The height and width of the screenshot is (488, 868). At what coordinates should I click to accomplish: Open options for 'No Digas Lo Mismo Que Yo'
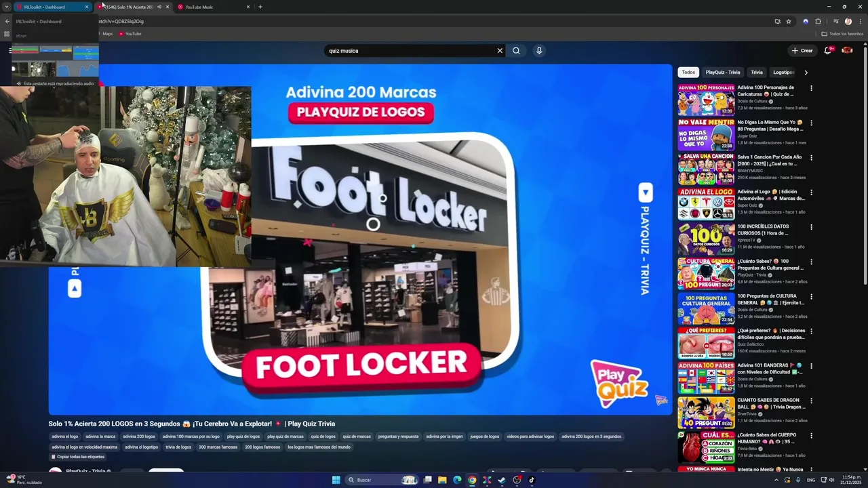point(811,123)
